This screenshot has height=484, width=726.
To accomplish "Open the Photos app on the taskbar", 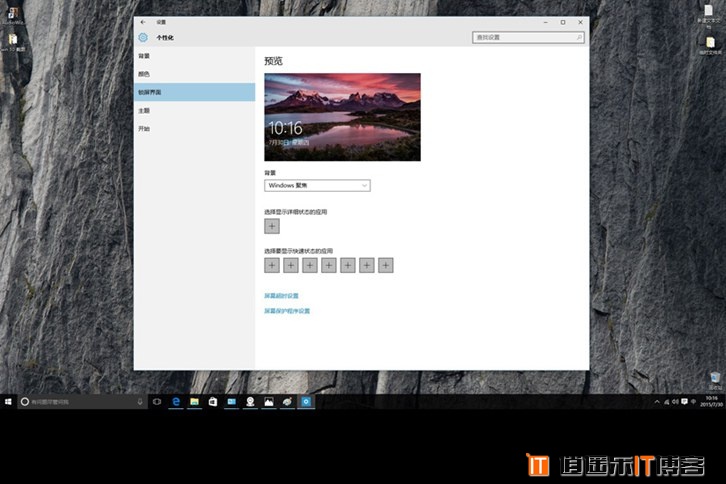I will click(x=269, y=402).
